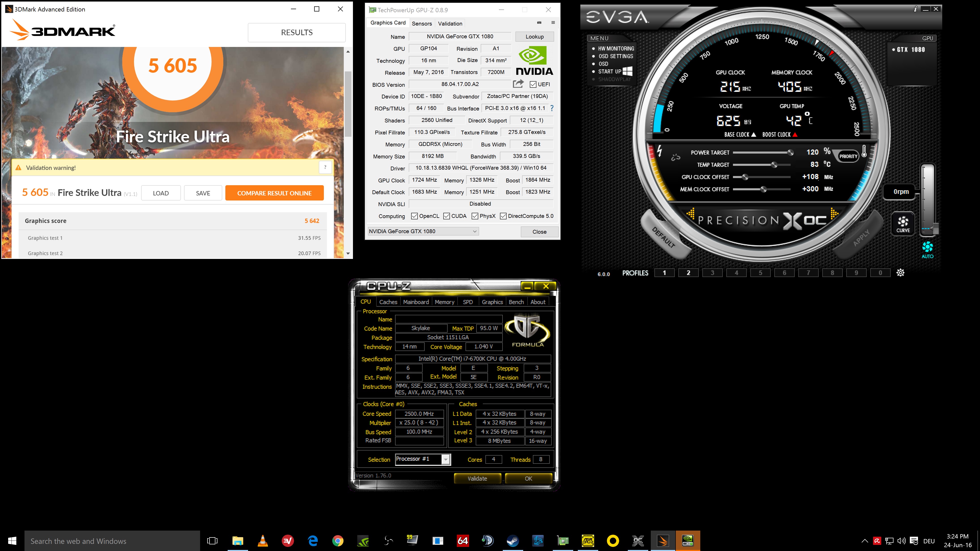
Task: Click the Windows Start button
Action: click(12, 540)
